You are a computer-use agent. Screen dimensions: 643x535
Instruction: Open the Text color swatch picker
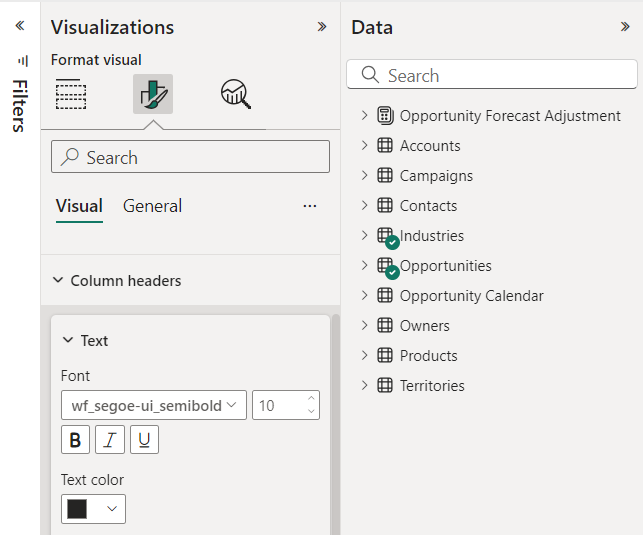point(93,509)
